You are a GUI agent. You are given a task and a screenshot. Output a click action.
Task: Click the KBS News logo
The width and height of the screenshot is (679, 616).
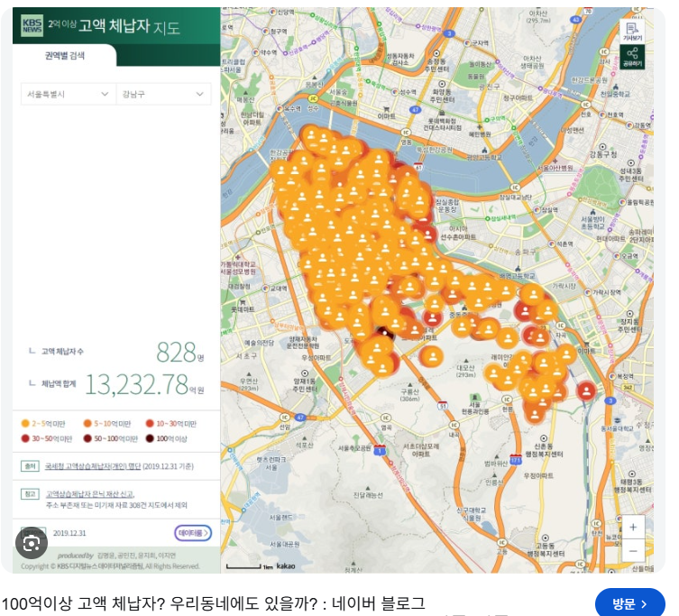[x=32, y=25]
